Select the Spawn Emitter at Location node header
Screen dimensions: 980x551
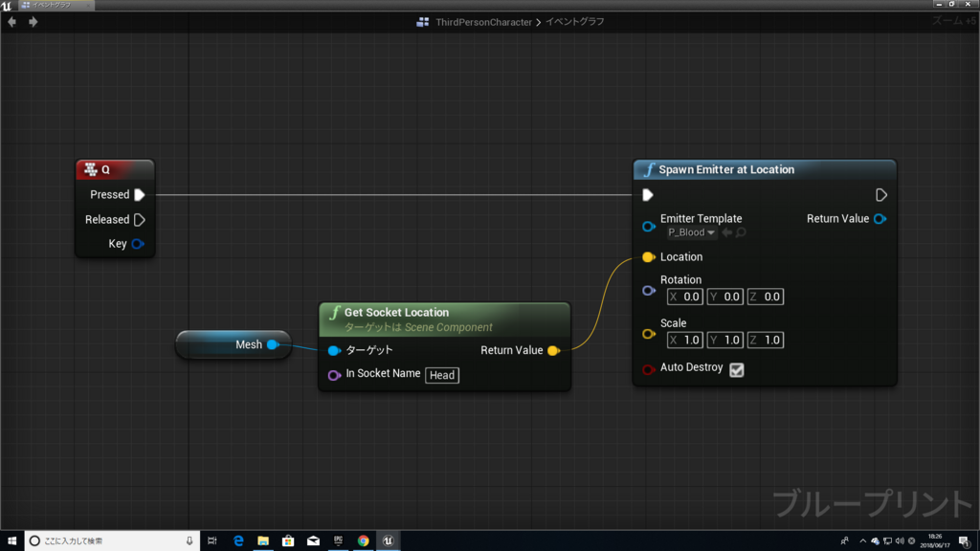point(765,169)
